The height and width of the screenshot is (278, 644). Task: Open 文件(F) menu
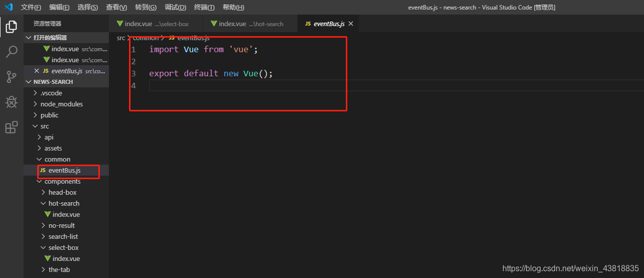coord(31,8)
